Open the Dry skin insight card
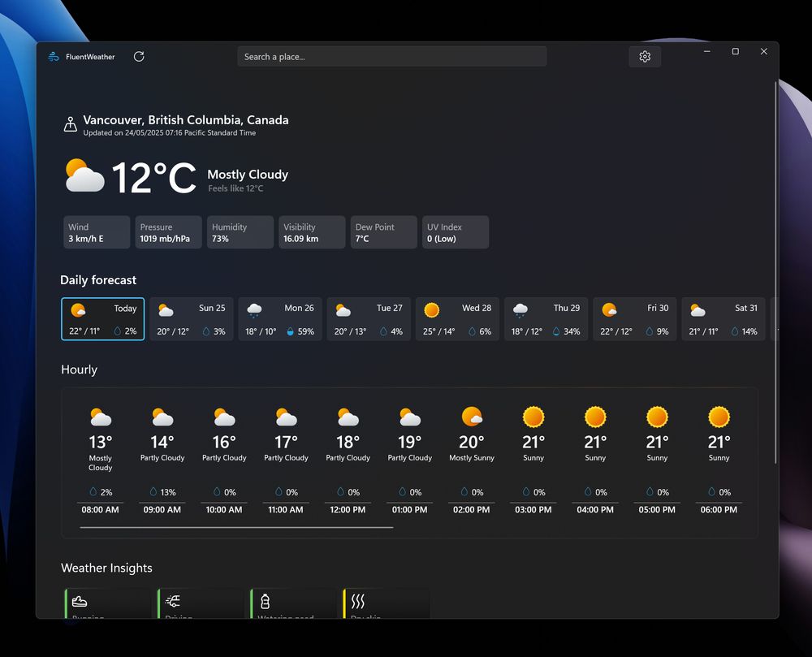812x657 pixels. click(x=387, y=603)
